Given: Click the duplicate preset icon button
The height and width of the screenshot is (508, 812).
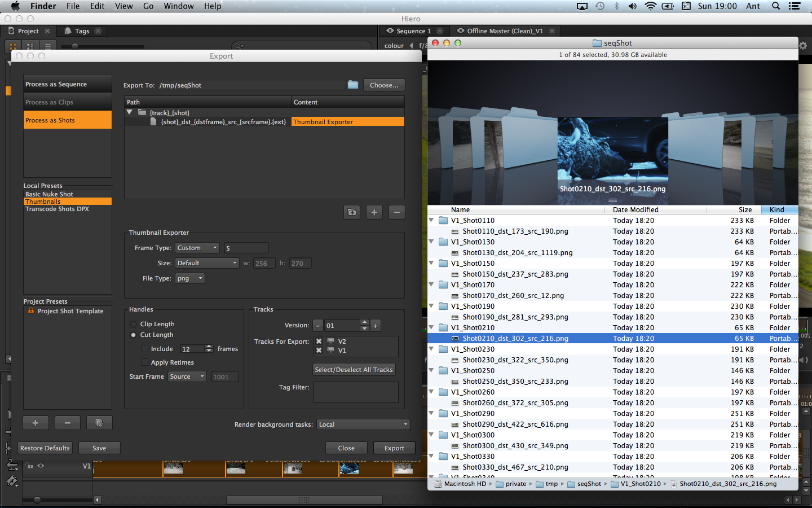Looking at the screenshot, I should [99, 423].
